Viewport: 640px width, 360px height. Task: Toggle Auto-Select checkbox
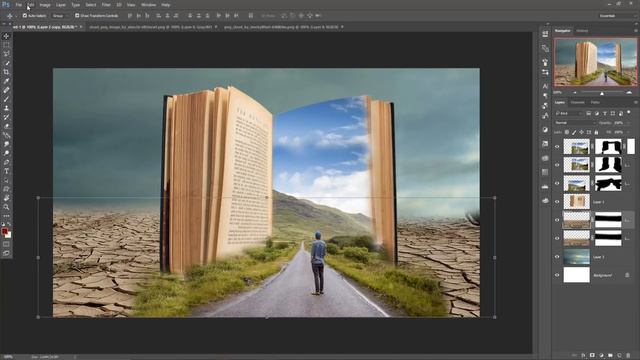(x=24, y=16)
